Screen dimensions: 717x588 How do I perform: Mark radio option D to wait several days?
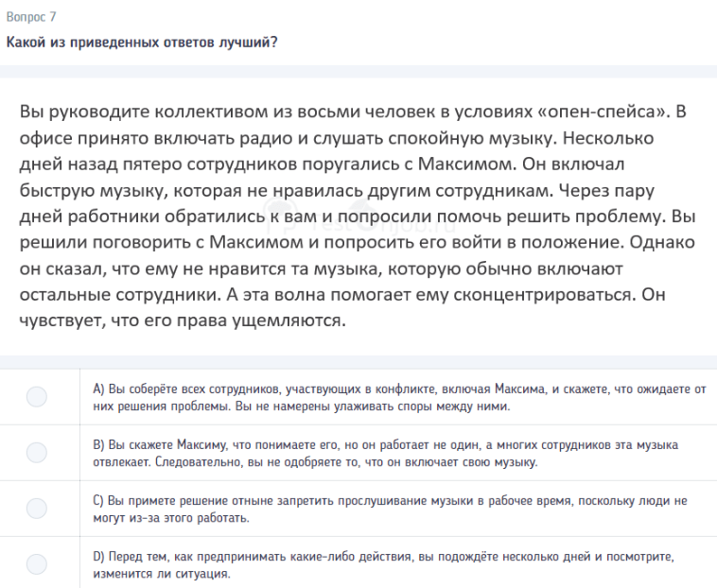coord(37,564)
